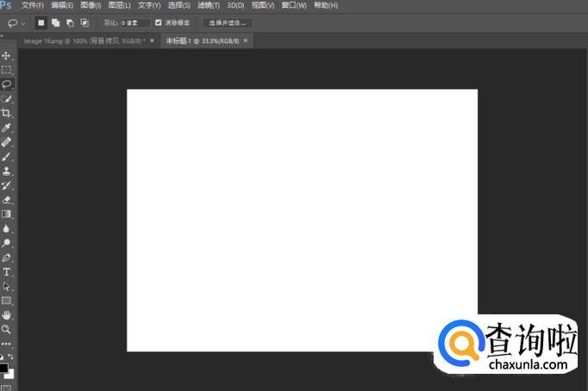The height and width of the screenshot is (391, 588).
Task: Close the 未标题-1 document tab
Action: click(x=246, y=40)
